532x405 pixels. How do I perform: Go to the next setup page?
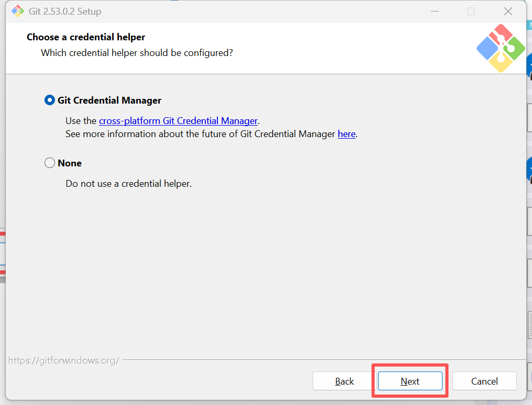(410, 381)
